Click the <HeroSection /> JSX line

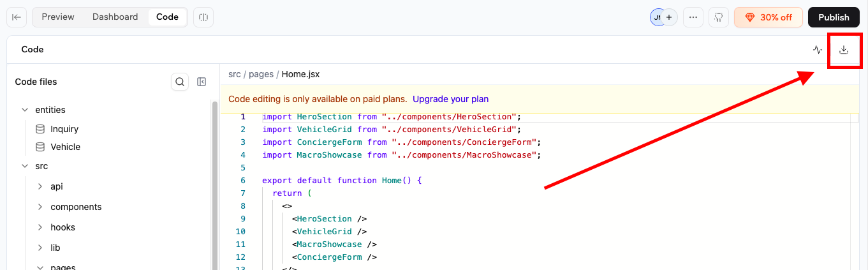[330, 219]
